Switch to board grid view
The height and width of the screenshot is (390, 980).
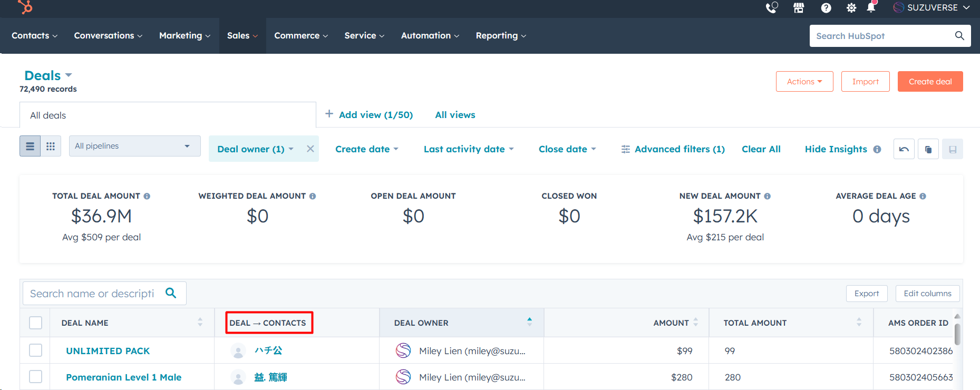(x=51, y=146)
